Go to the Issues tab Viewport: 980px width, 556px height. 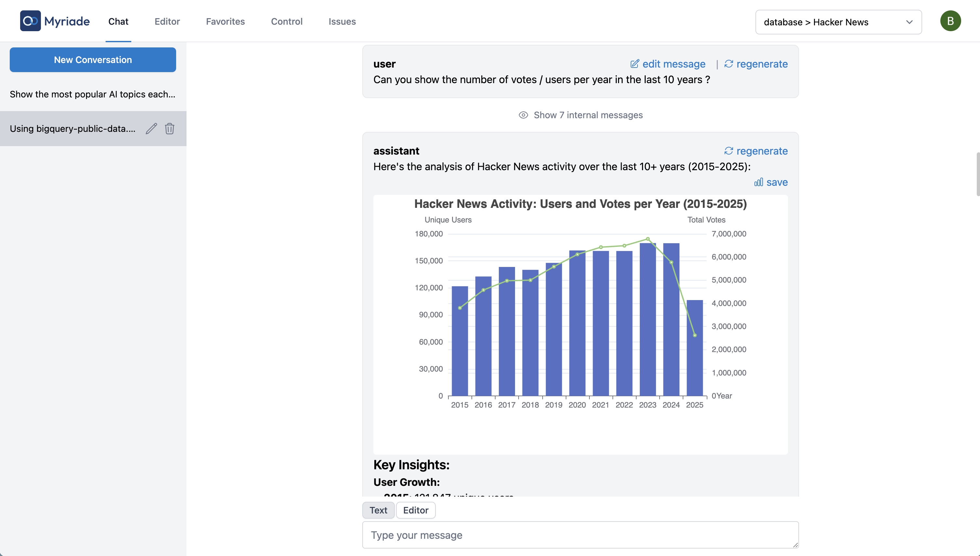(342, 21)
